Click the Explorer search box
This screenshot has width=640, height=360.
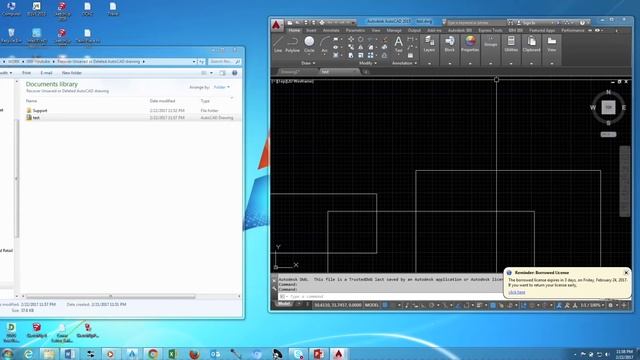point(224,62)
